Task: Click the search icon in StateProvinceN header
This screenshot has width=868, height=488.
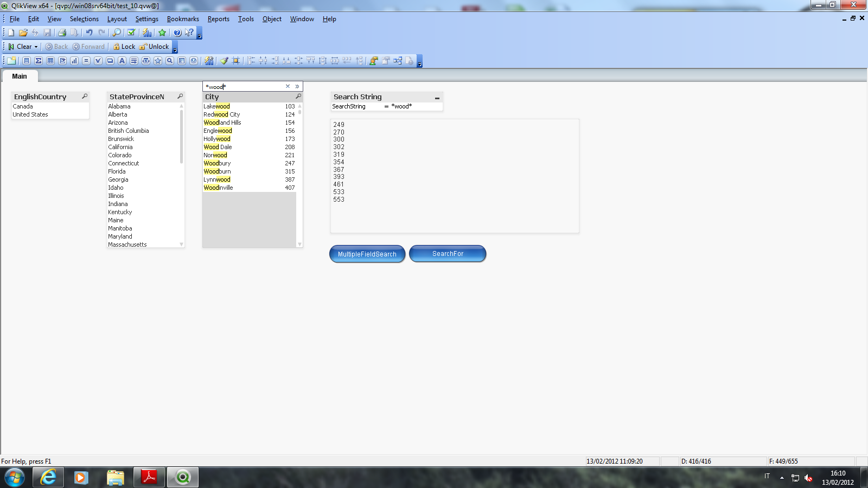Action: coord(180,97)
